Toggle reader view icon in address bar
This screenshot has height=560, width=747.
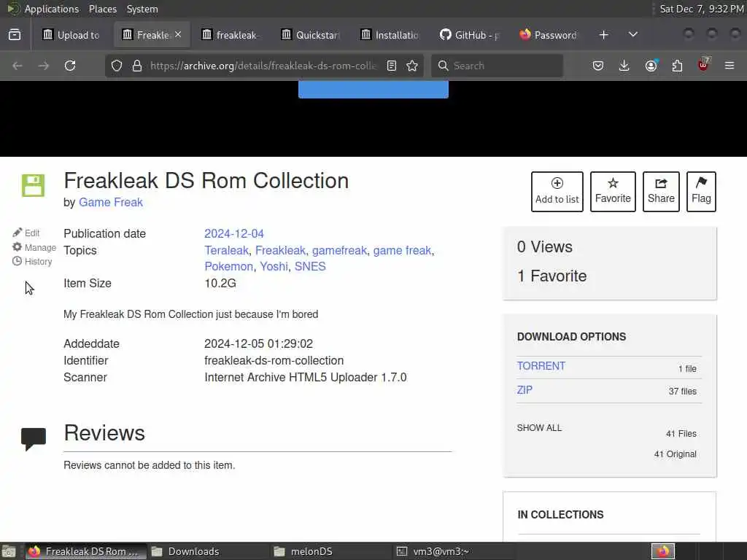tap(392, 66)
